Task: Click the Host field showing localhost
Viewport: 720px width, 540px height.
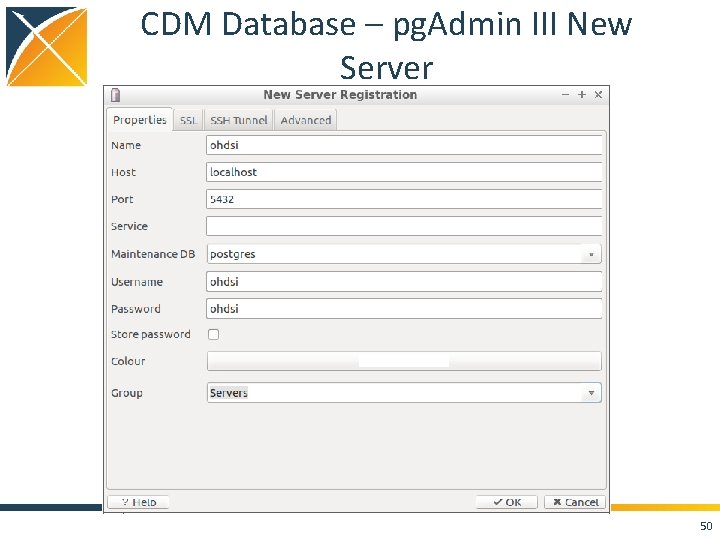Action: 404,172
